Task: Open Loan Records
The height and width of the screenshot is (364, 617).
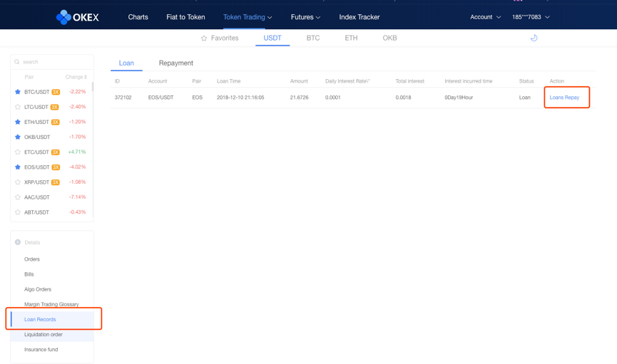Action: pyautogui.click(x=40, y=319)
